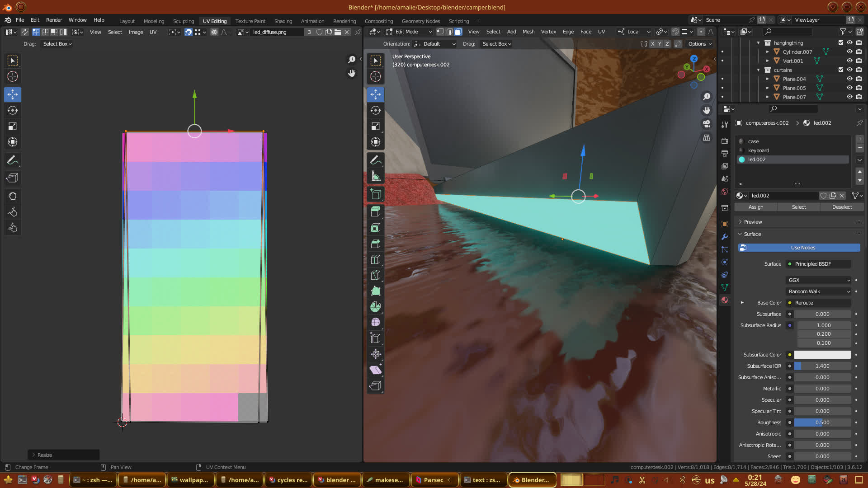Hide the curtains collection in viewport
868x488 pixels.
click(849, 70)
